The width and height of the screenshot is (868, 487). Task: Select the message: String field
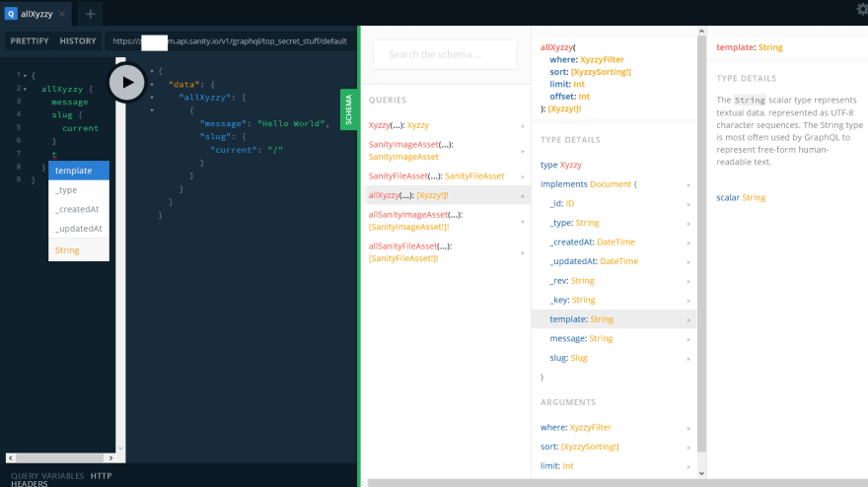coord(614,339)
